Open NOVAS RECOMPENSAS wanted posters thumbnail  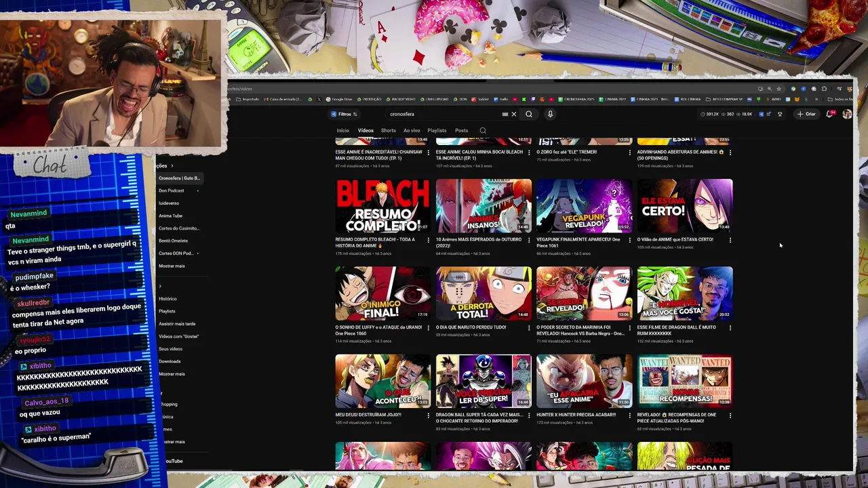pyautogui.click(x=685, y=381)
